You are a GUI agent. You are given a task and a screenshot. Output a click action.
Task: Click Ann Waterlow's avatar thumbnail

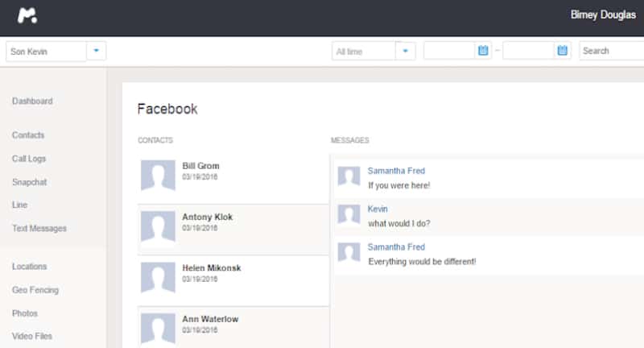coord(158,329)
